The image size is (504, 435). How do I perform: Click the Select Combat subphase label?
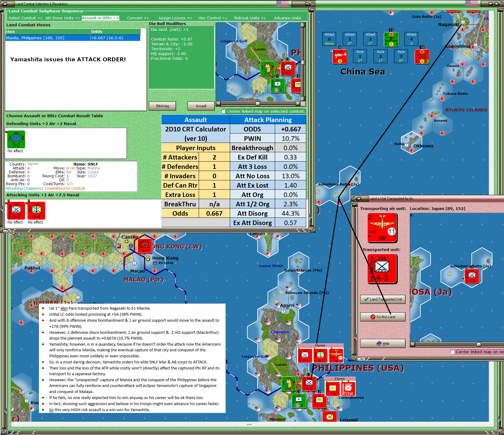(25, 18)
